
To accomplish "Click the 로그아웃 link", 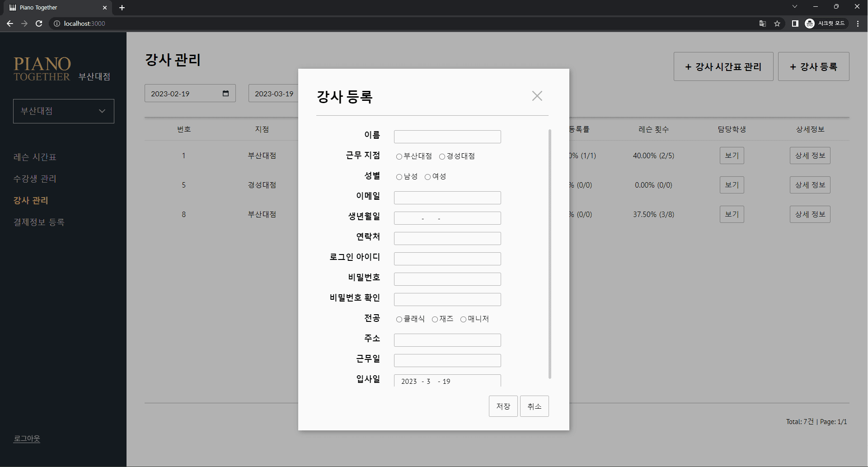I will [x=27, y=439].
